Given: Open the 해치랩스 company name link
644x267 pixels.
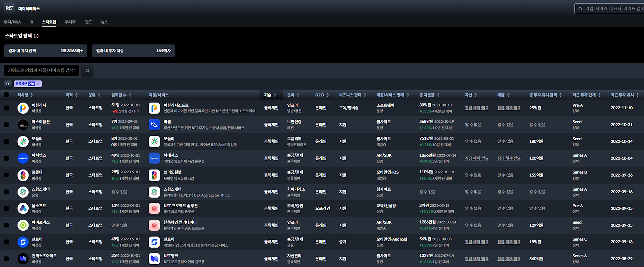Looking at the screenshot, I should (x=39, y=155).
